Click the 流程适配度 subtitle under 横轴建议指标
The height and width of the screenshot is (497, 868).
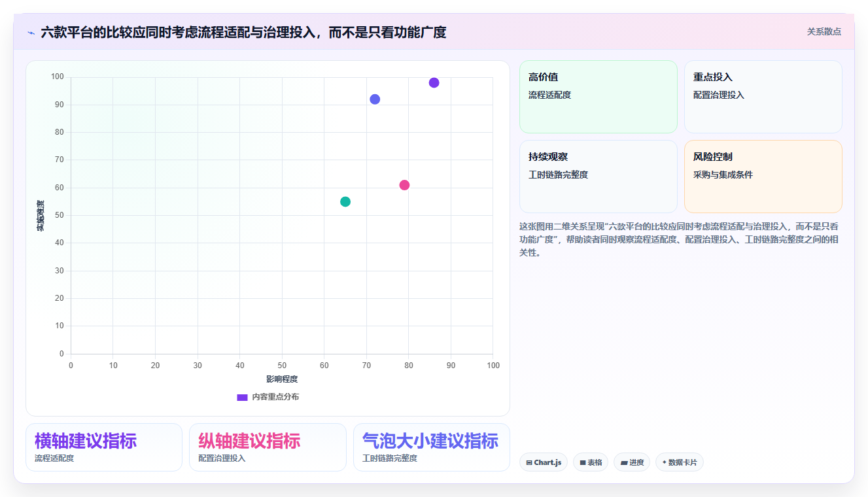pos(54,458)
